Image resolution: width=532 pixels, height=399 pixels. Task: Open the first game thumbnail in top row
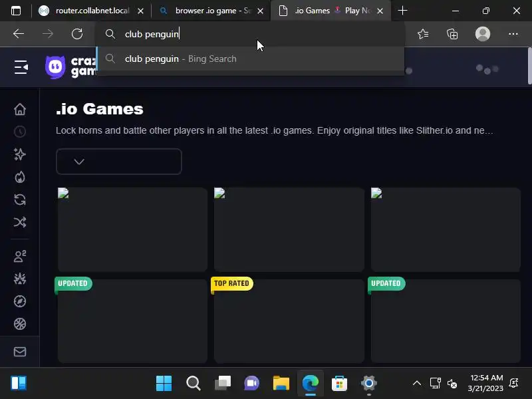132,229
